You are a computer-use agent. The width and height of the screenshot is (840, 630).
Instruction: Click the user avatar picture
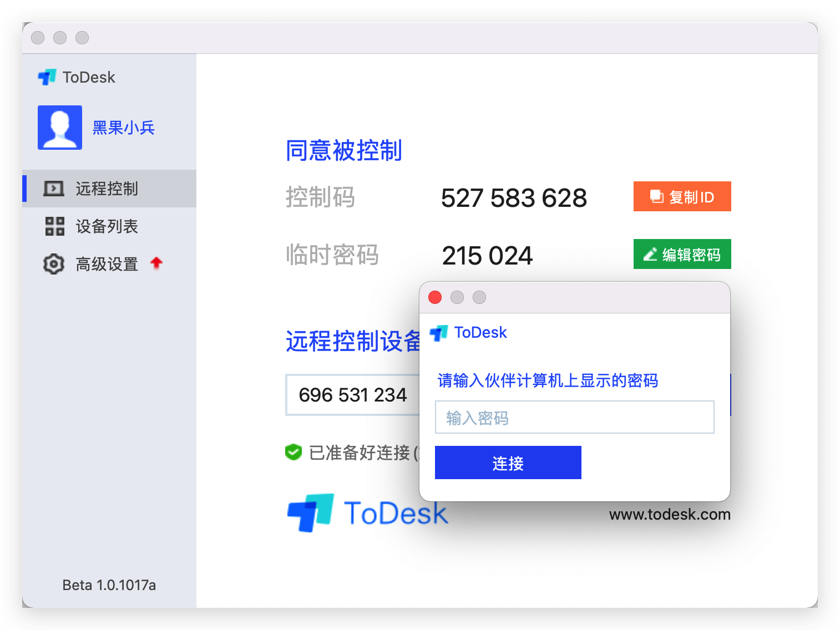pyautogui.click(x=60, y=128)
